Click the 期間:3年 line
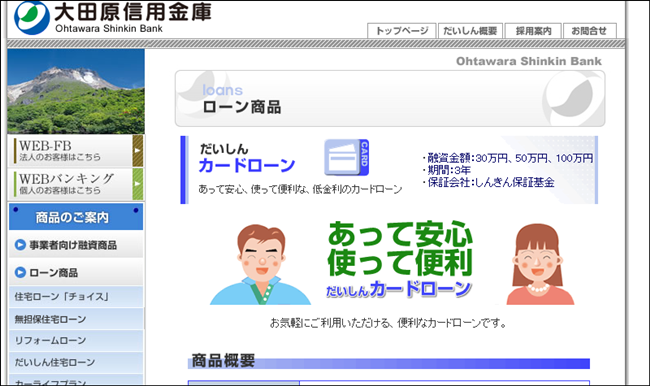The image size is (650, 386). 446,170
